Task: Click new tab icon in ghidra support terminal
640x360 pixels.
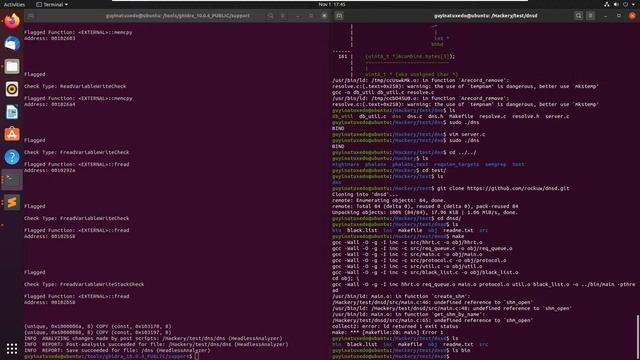Action: 31,16
